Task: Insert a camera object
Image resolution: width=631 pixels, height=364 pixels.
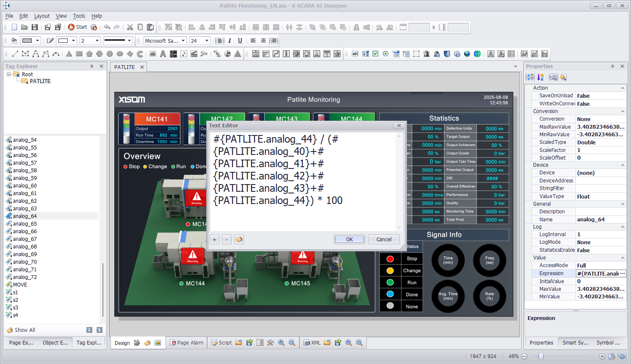Action: 204,54
